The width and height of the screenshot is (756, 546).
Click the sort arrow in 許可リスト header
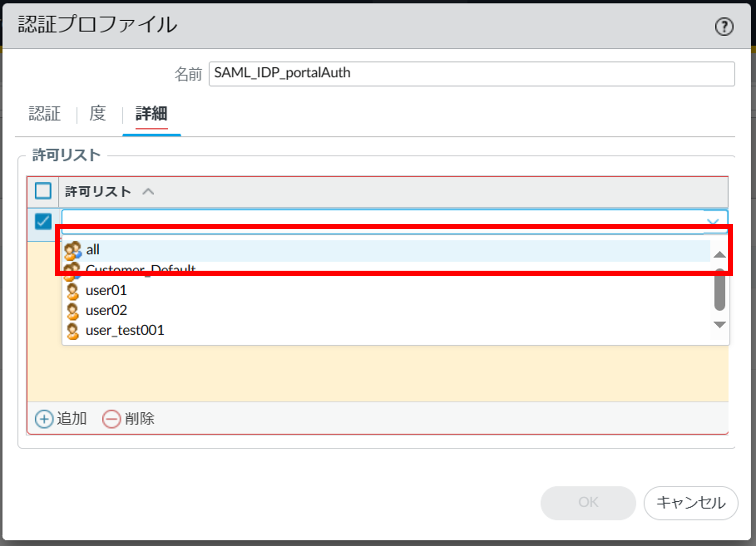pyautogui.click(x=148, y=192)
